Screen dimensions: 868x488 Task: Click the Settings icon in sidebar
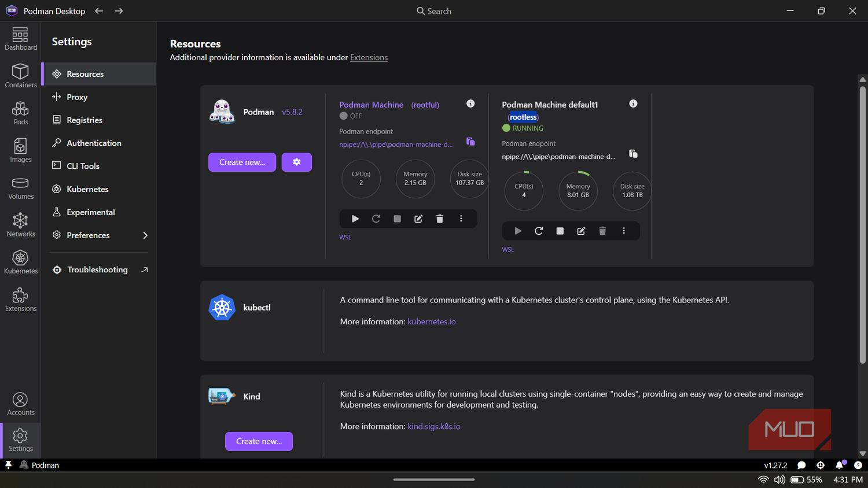point(20,440)
